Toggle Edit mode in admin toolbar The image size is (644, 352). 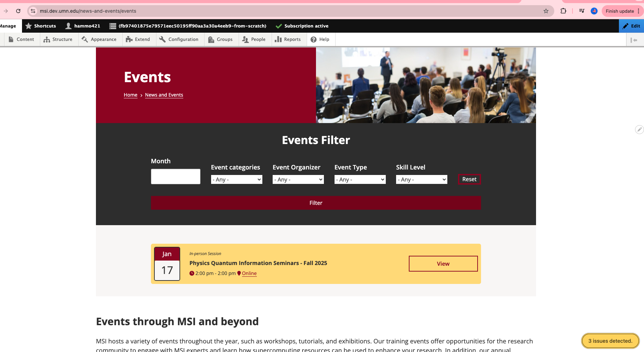click(x=631, y=26)
